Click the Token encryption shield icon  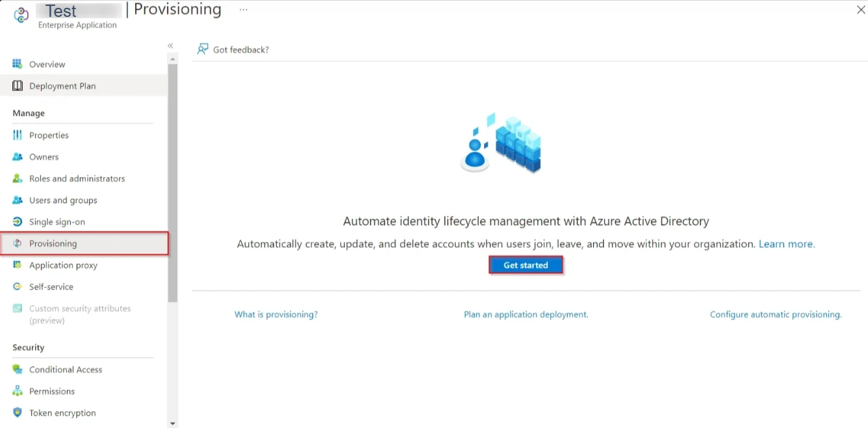click(x=18, y=413)
